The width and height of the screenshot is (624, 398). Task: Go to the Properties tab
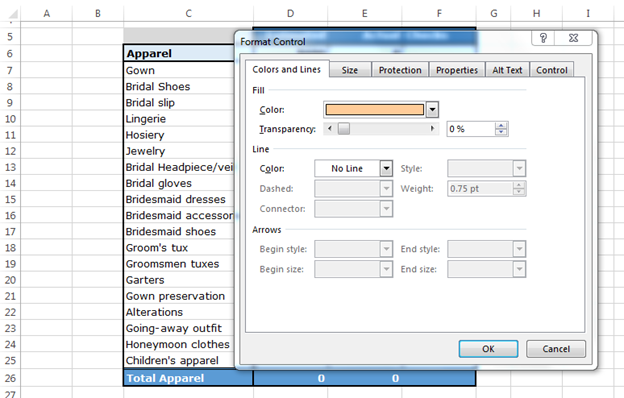coord(457,70)
